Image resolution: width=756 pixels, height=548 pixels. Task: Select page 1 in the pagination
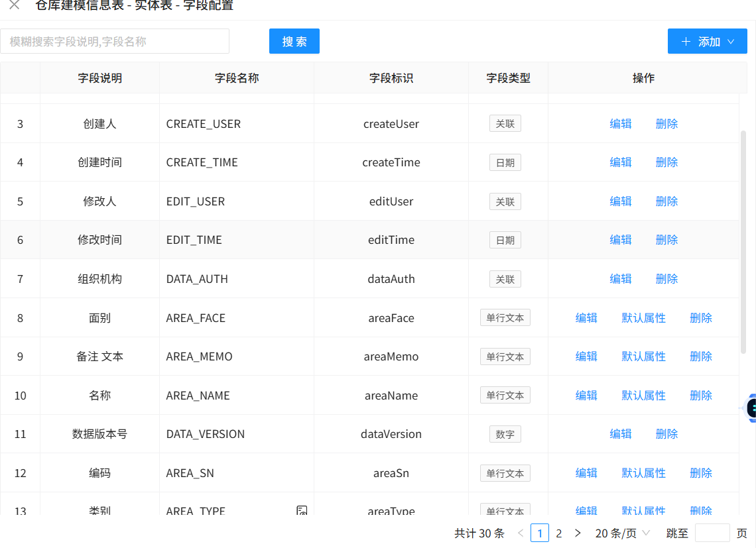tap(540, 533)
